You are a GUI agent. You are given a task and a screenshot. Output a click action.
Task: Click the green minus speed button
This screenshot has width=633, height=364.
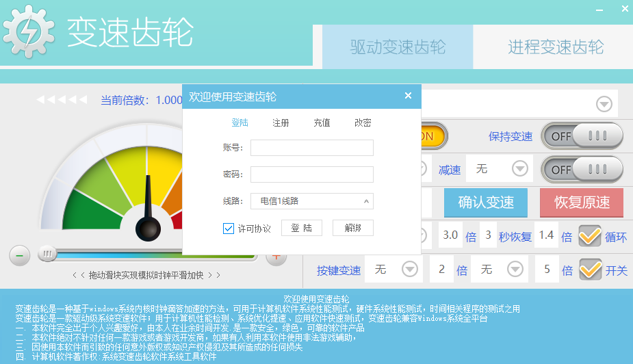tap(20, 255)
